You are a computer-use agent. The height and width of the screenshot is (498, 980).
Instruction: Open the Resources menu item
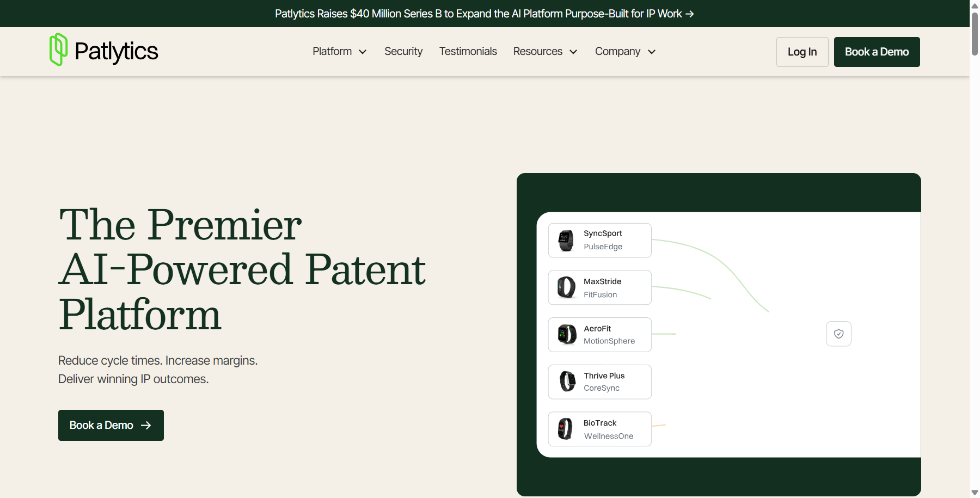538,51
